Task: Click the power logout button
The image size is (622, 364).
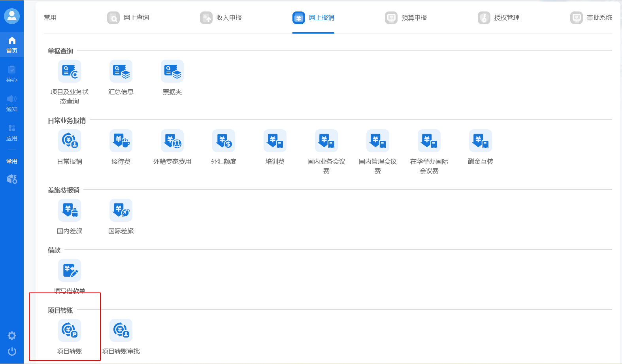Action: pos(12,351)
